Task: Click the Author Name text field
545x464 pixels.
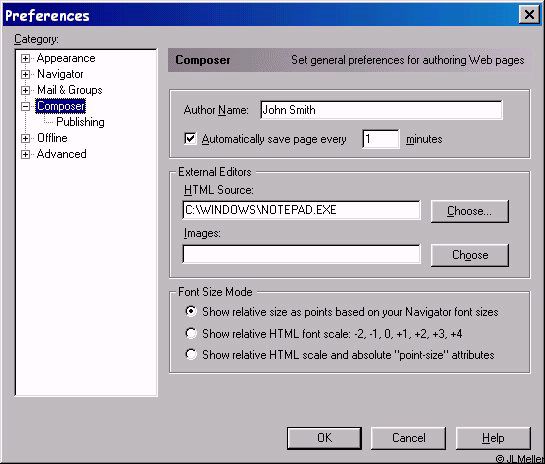Action: coord(381,110)
